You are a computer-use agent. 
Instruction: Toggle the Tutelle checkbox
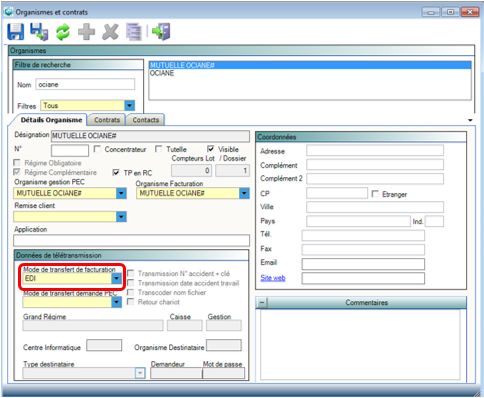(159, 149)
